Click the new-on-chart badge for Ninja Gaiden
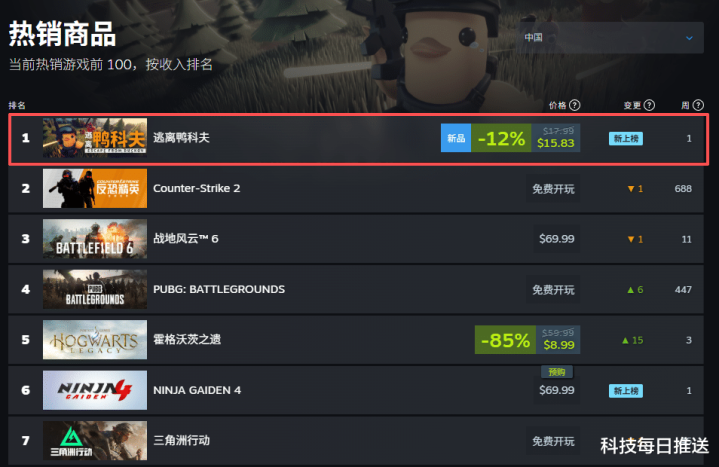Image resolution: width=719 pixels, height=467 pixels. (626, 391)
